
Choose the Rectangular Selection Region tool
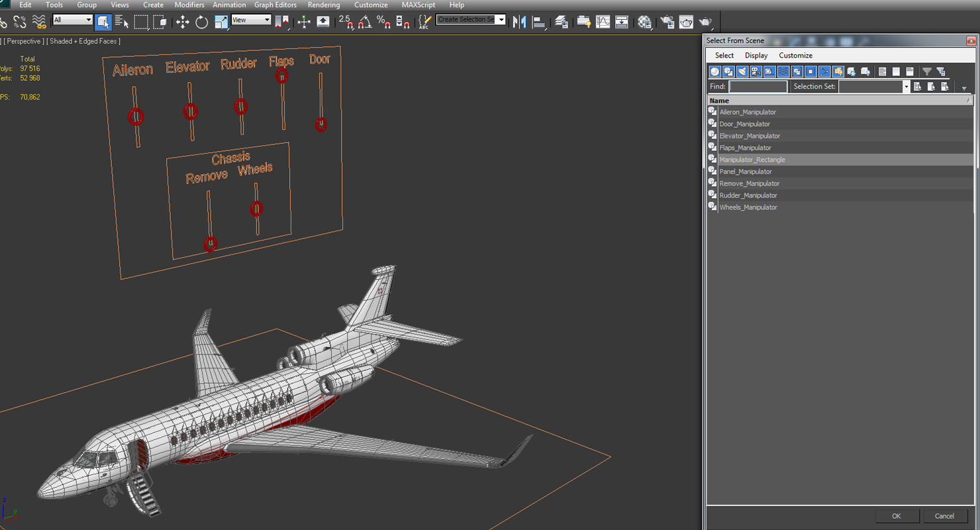[x=141, y=22]
